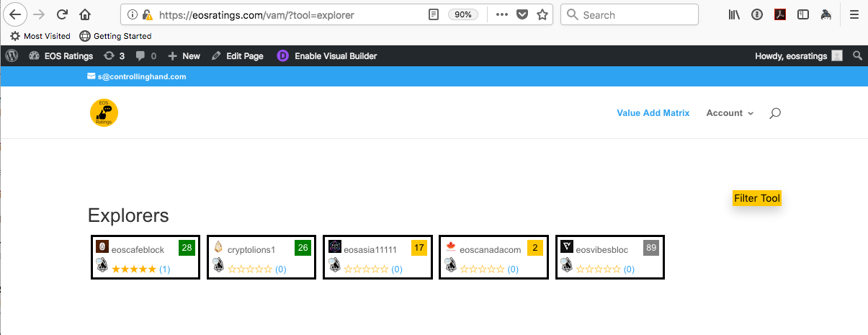Open Getting Started bookmark
This screenshot has width=868, height=335.
115,36
